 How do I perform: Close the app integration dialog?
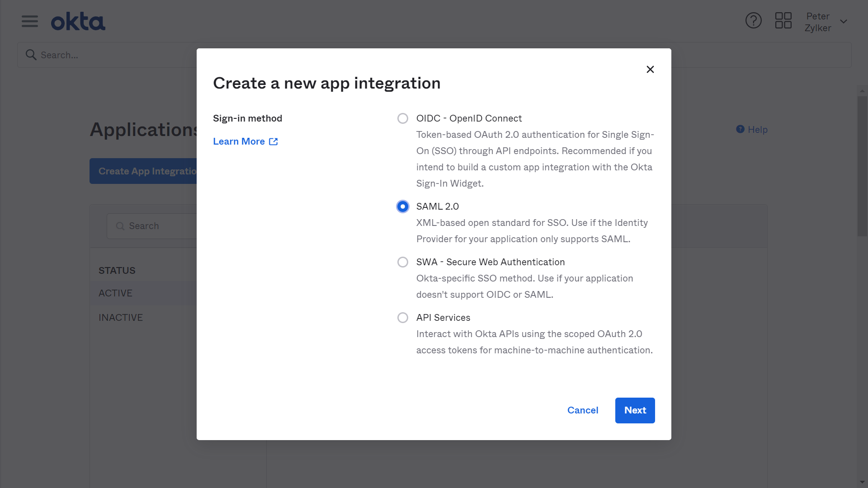point(650,70)
